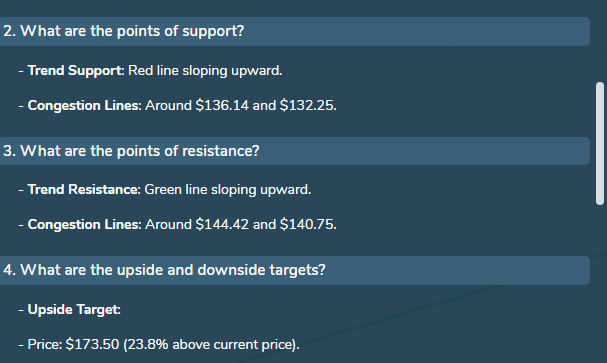Click the "23.8% above current price" note
Image resolution: width=607 pixels, height=363 pixels.
point(210,345)
